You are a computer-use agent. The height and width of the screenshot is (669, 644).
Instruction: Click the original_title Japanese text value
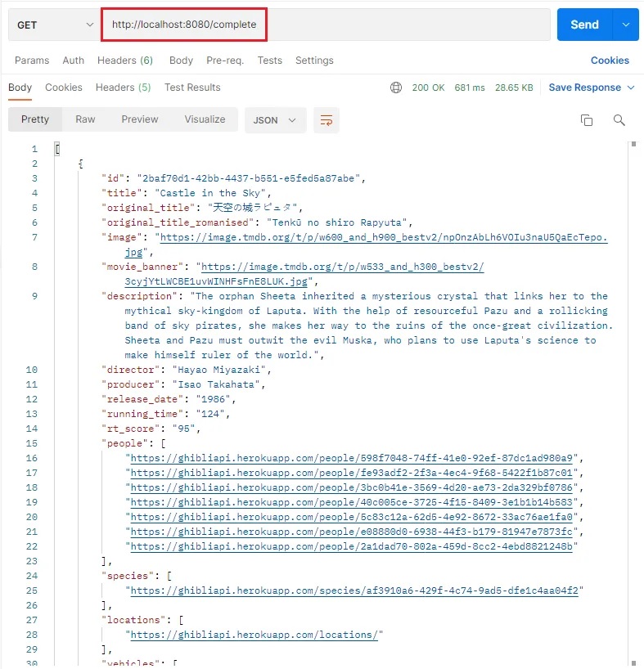tap(252, 208)
